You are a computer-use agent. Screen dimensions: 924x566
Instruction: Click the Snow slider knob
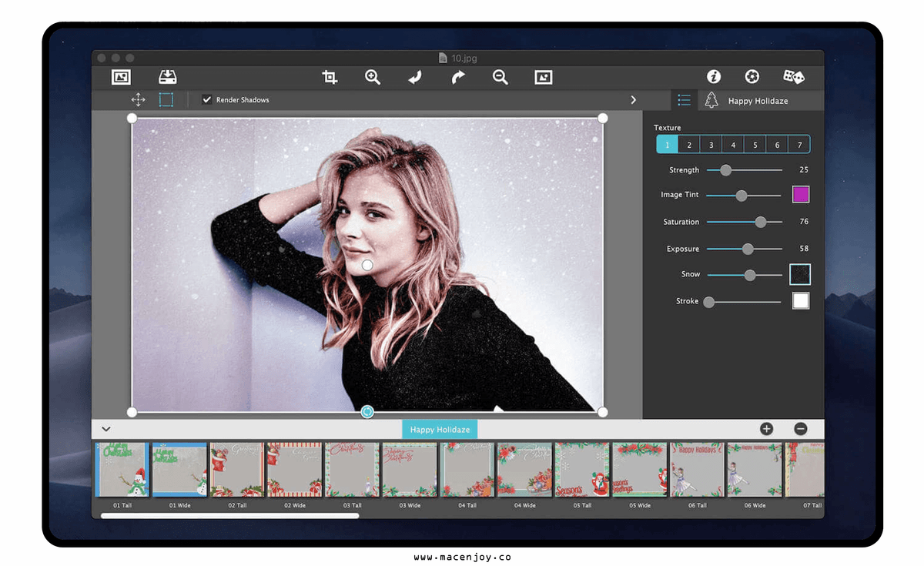750,275
